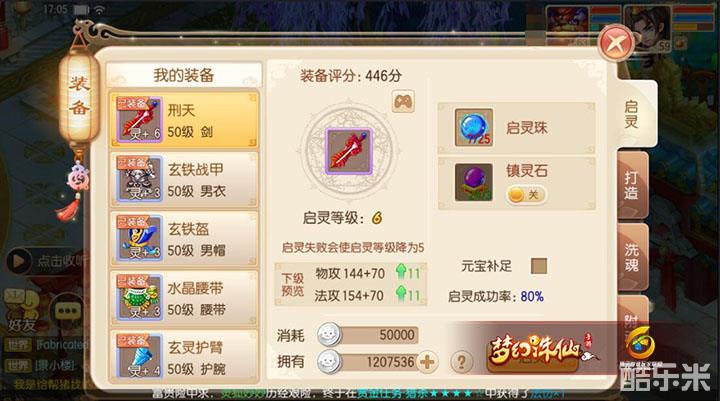Viewport: 720px width, 401px height.
Task: Select the 玄铁战甲 armor icon
Action: [139, 179]
